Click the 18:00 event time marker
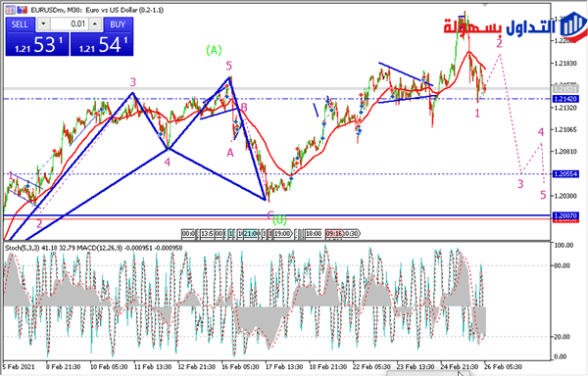 pyautogui.click(x=314, y=234)
